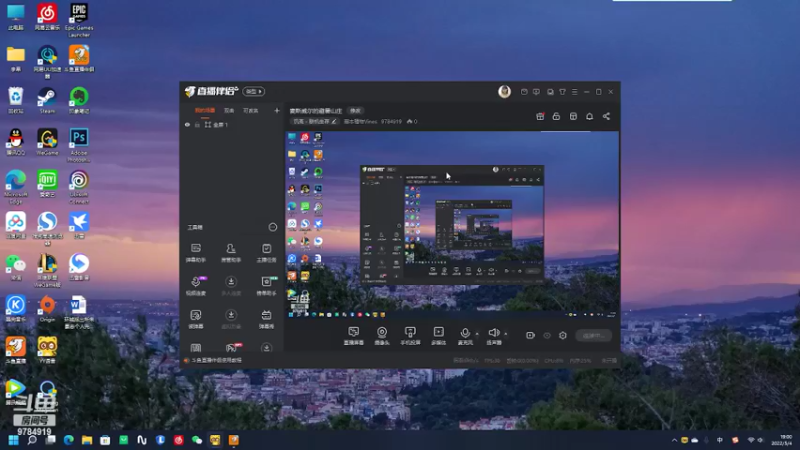800x450 pixels.
Task: Open Epic Games Launcher desktop shortcut
Action: [x=79, y=20]
